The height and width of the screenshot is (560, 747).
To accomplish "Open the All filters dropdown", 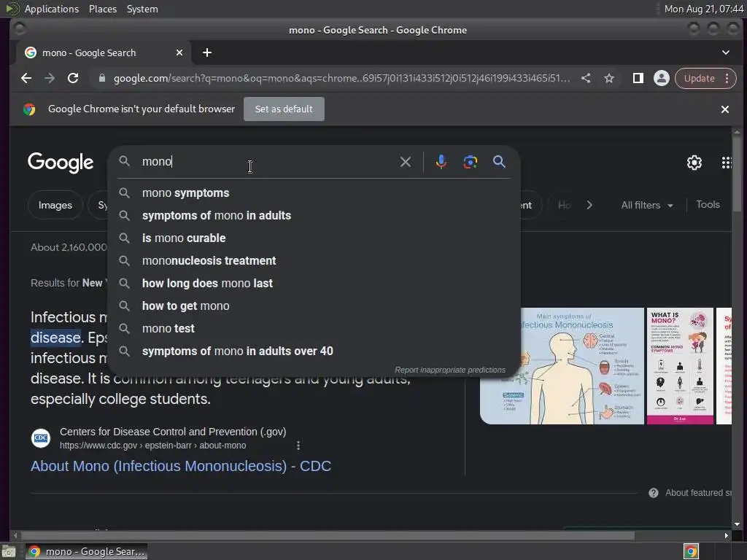I will pyautogui.click(x=647, y=205).
